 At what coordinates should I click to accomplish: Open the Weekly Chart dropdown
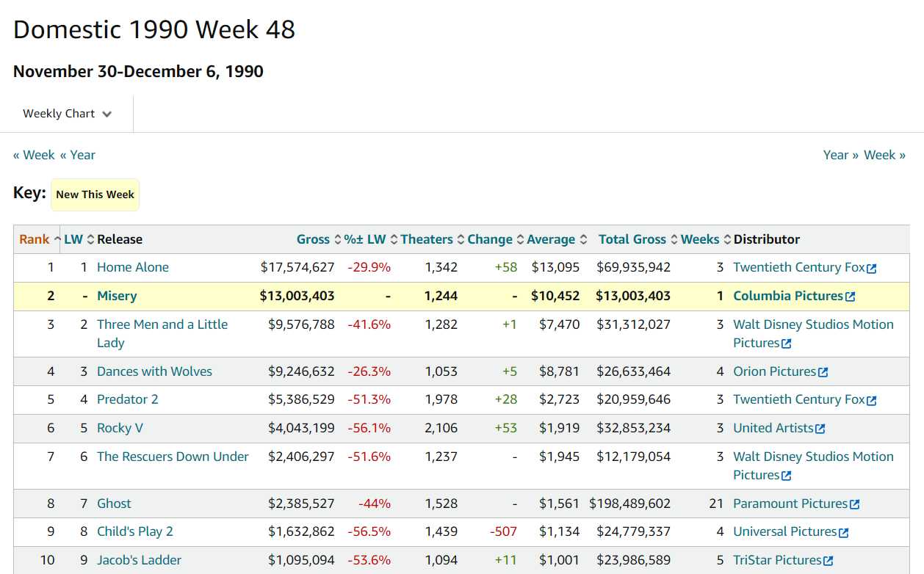67,114
